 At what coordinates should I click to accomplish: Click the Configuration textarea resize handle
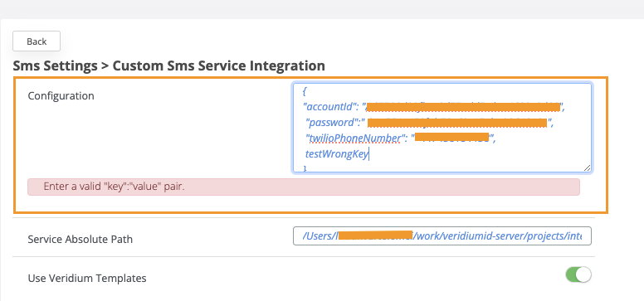[x=588, y=167]
